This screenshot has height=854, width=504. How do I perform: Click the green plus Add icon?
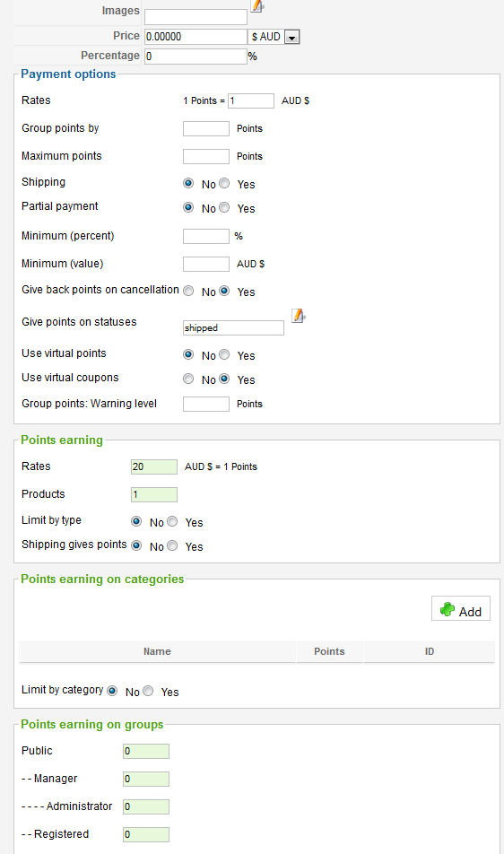[448, 609]
